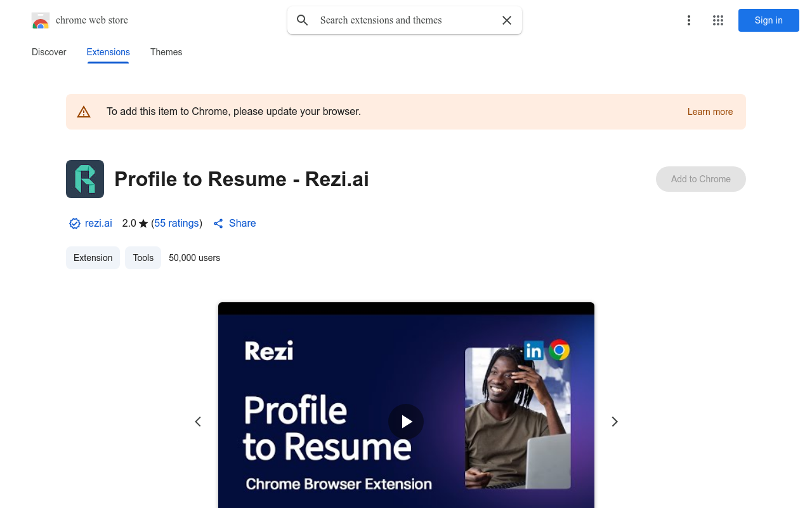This screenshot has height=508, width=812.
Task: Follow the Learn more link
Action: pos(710,112)
